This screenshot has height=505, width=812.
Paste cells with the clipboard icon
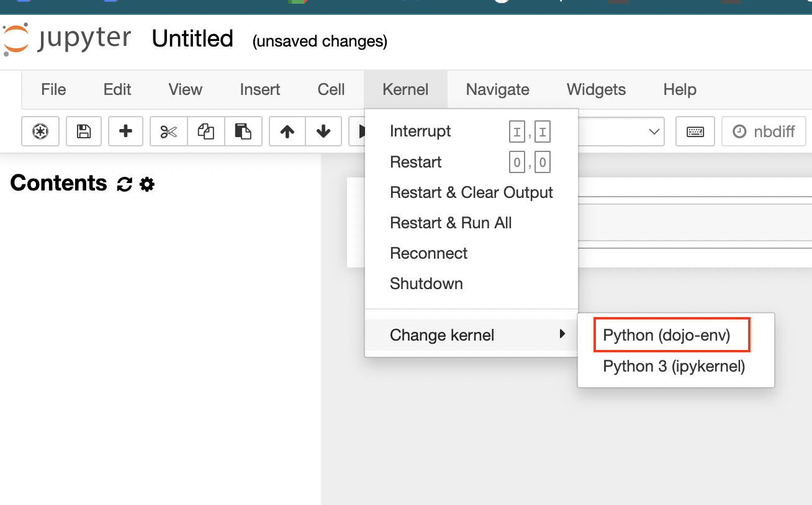tap(243, 132)
